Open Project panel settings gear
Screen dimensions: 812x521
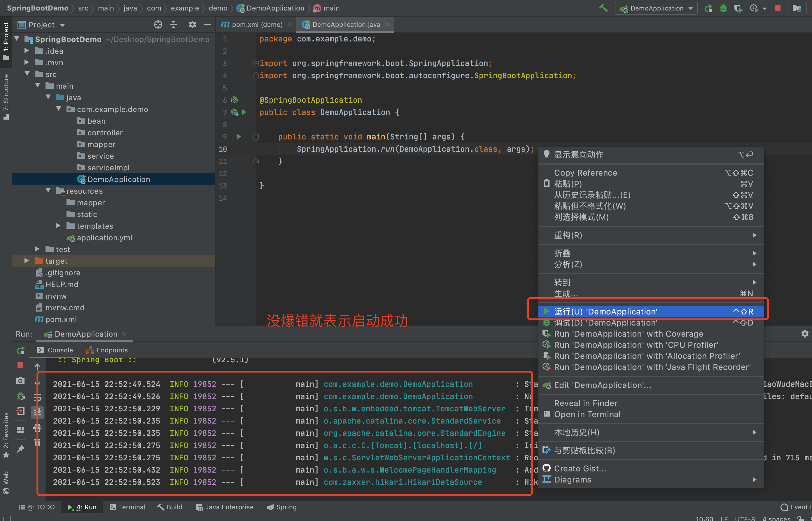(x=192, y=25)
